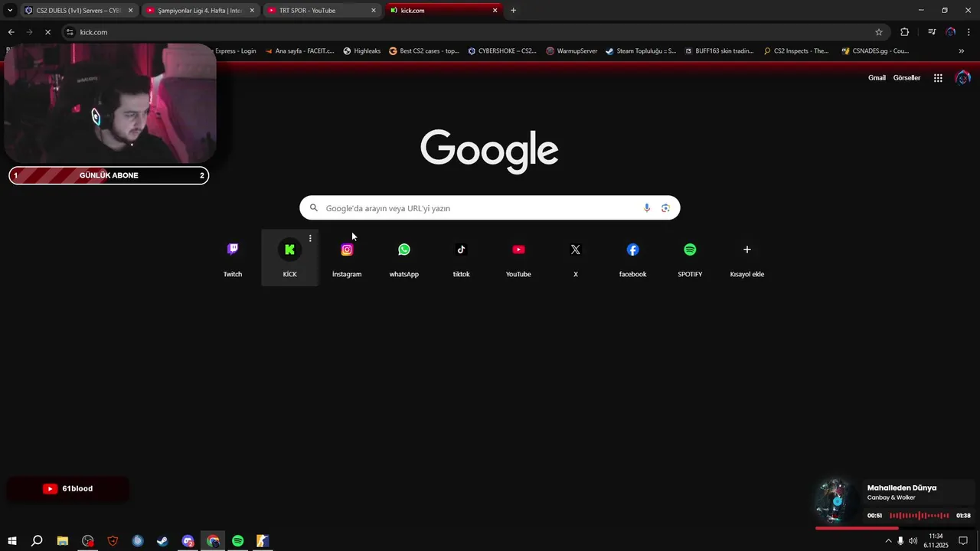Open the whatsApp shortcut tile
This screenshot has width=980, height=551.
404,258
